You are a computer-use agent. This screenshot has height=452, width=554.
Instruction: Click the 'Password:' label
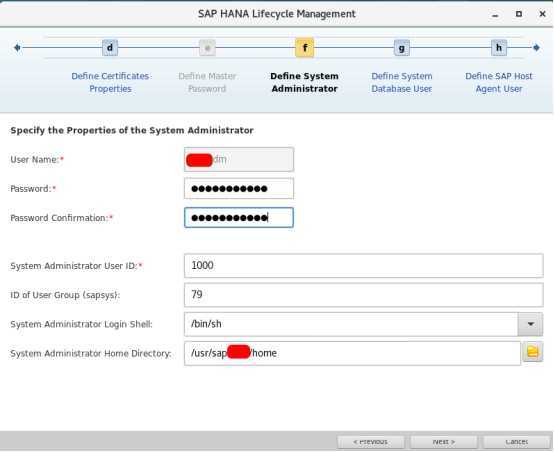click(x=33, y=189)
